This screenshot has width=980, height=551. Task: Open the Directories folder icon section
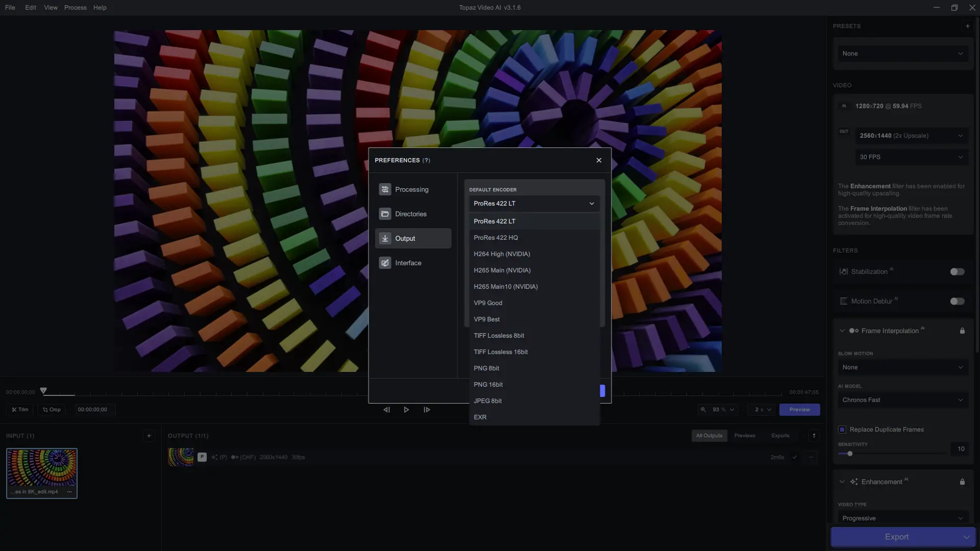[x=385, y=214]
